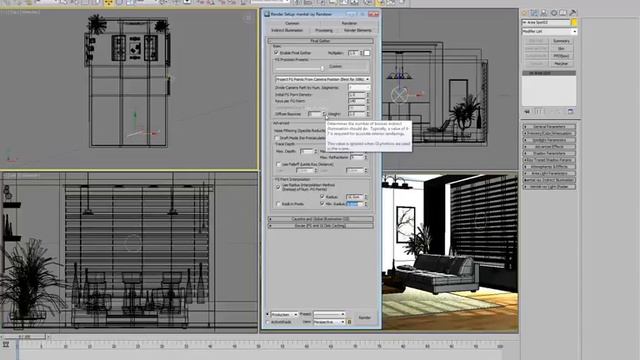Switch to Indirect Illumination tab
This screenshot has width=640, height=360.
(x=287, y=30)
